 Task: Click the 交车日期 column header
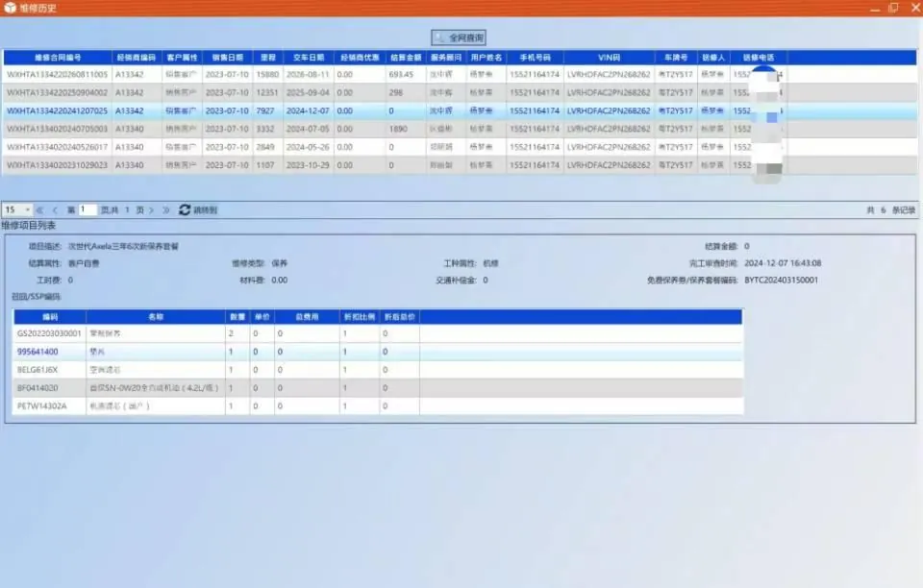309,58
